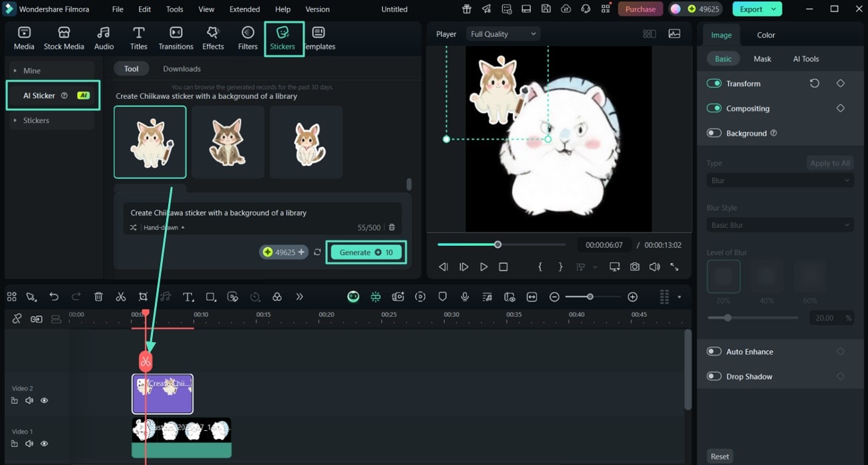This screenshot has height=465, width=868.
Task: Select the Crop tool icon
Action: click(x=143, y=297)
